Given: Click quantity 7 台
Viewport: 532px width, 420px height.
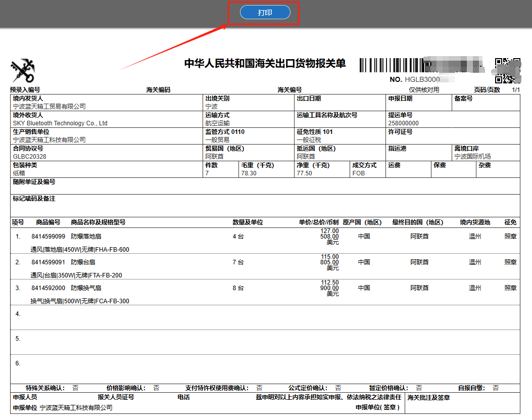Looking at the screenshot, I should coord(238,262).
